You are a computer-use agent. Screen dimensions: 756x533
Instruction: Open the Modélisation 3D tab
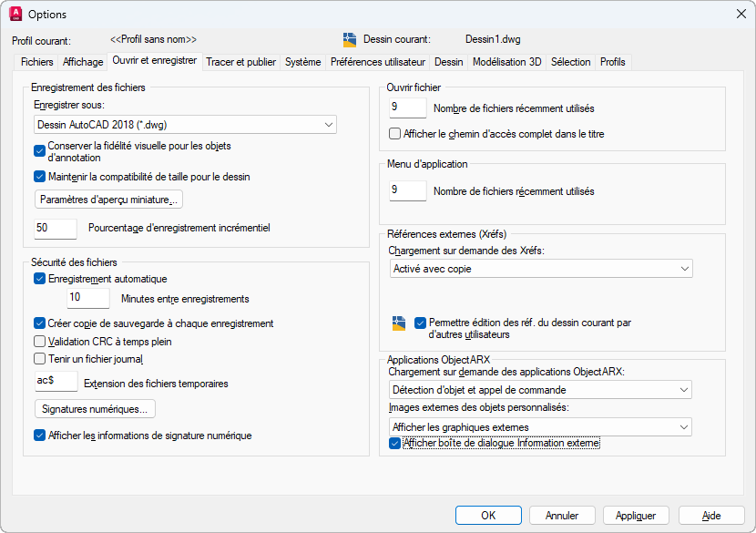pos(506,62)
